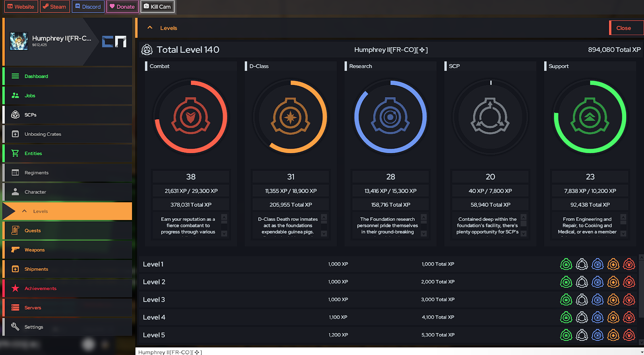Viewport: 644px width, 355px height.
Task: Click the blue Research icon in Level 2 row
Action: (598, 282)
